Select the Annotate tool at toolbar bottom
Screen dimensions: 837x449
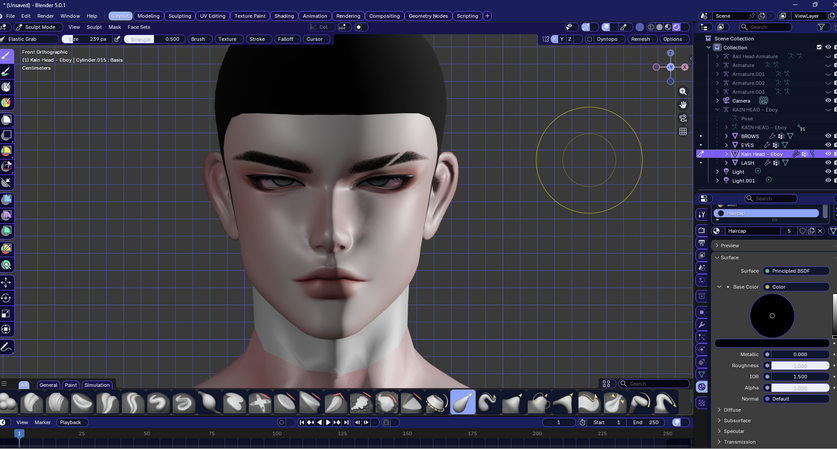(6, 347)
